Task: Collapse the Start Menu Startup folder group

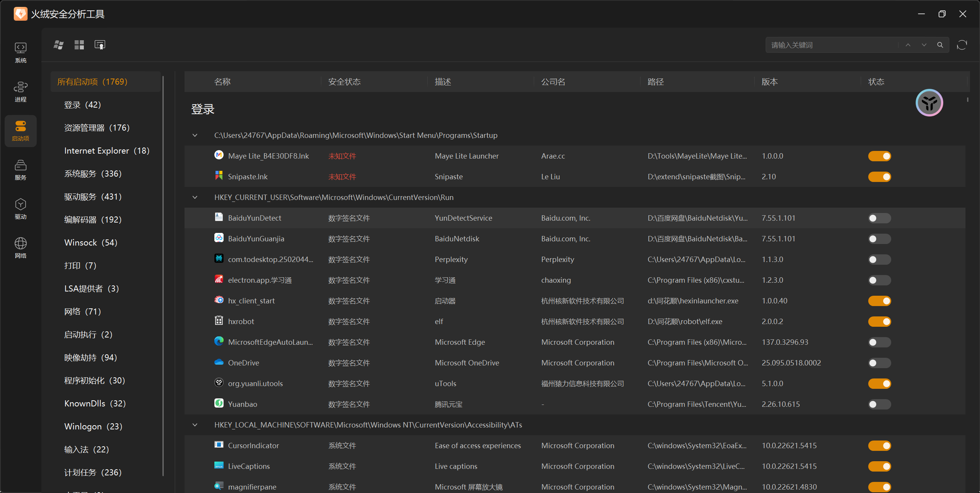Action: pyautogui.click(x=195, y=135)
